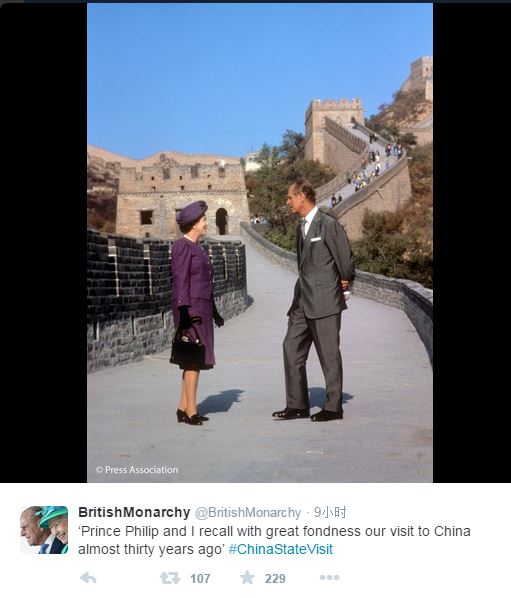Reply to the BritishMonarchy tweet

click(88, 578)
